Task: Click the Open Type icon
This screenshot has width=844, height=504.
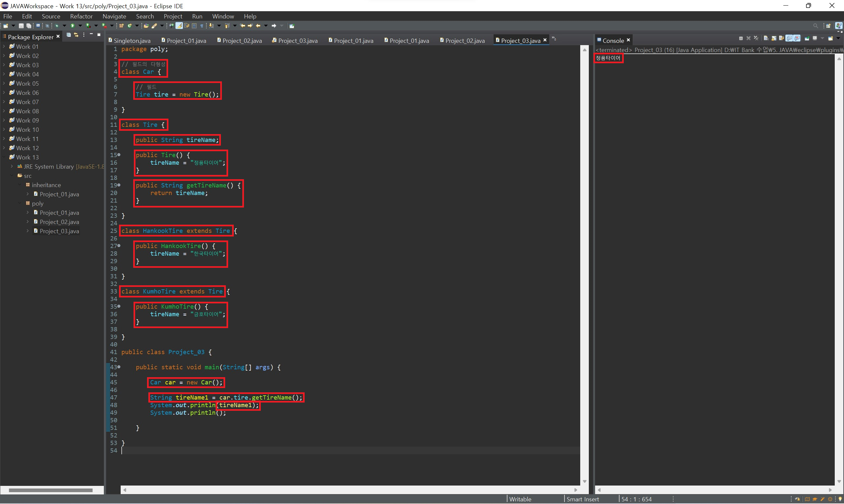Action: [146, 26]
